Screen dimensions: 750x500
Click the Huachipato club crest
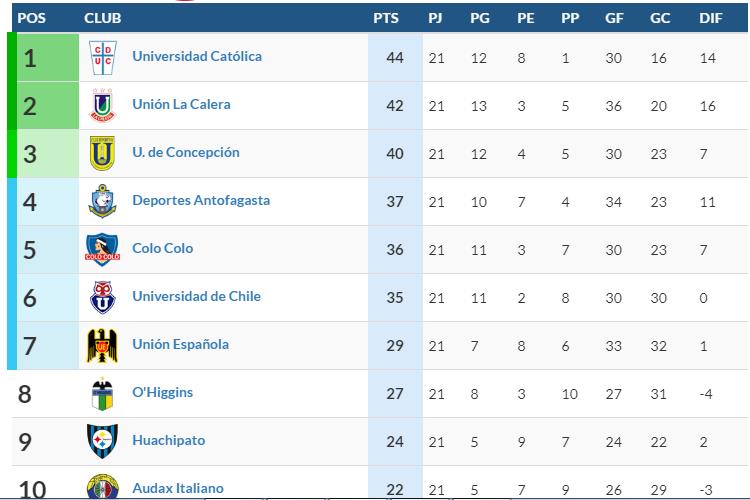(103, 441)
